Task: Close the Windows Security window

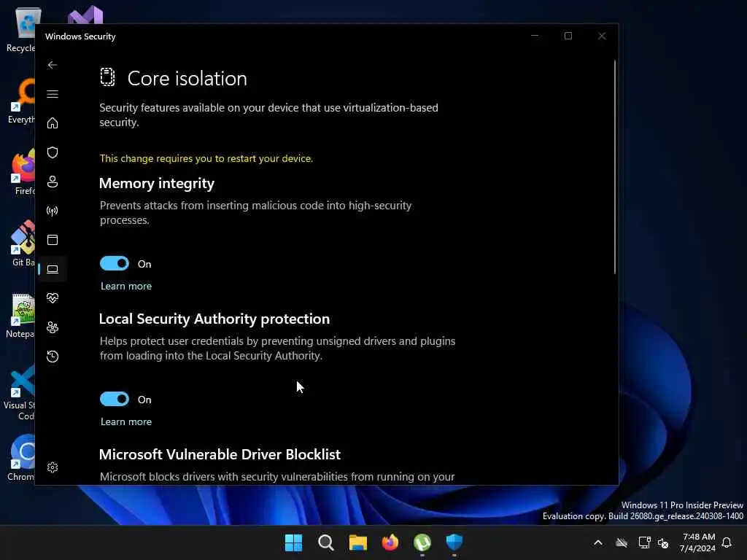Action: [602, 36]
